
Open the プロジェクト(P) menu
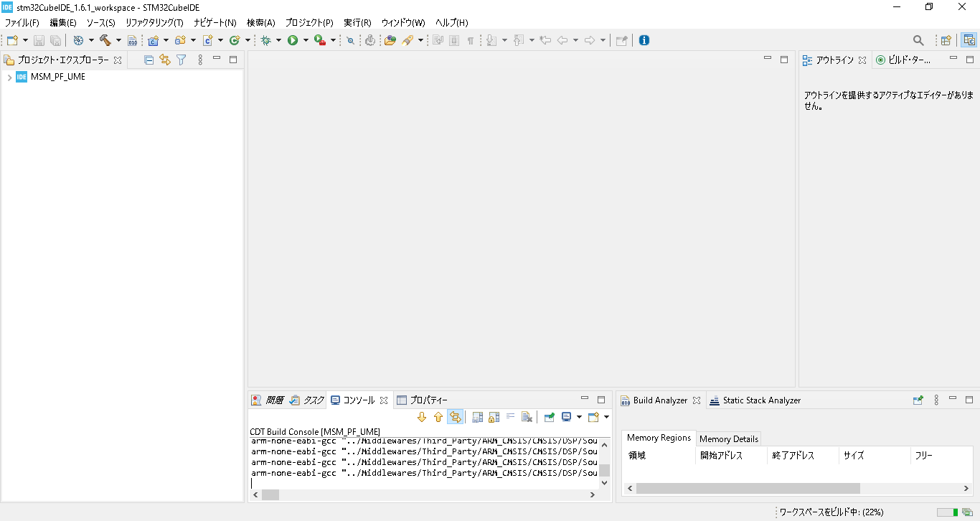[x=309, y=23]
